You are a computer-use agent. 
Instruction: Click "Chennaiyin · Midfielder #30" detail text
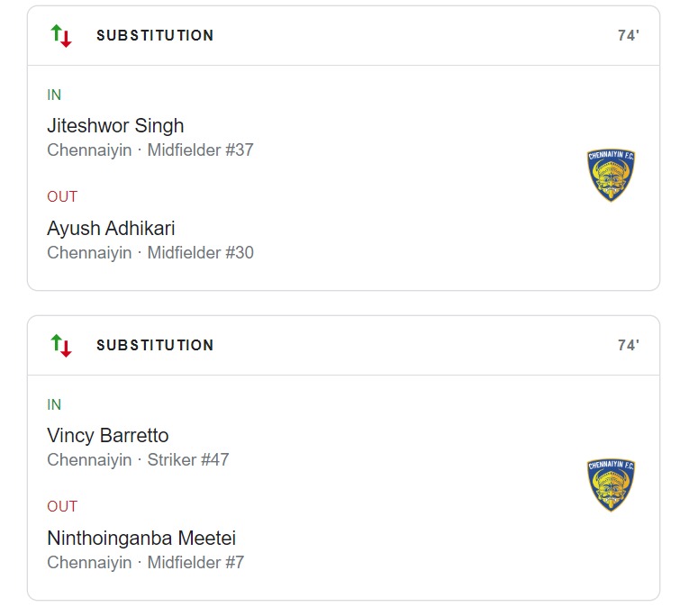tap(150, 253)
